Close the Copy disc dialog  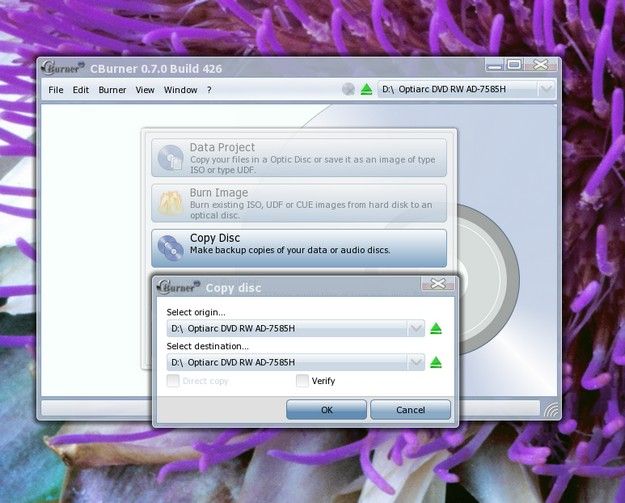[x=438, y=284]
